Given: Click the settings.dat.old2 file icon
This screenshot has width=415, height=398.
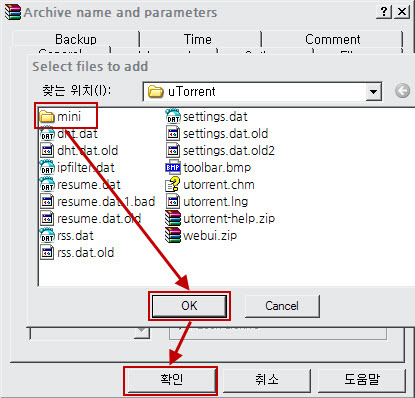Looking at the screenshot, I should click(173, 151).
